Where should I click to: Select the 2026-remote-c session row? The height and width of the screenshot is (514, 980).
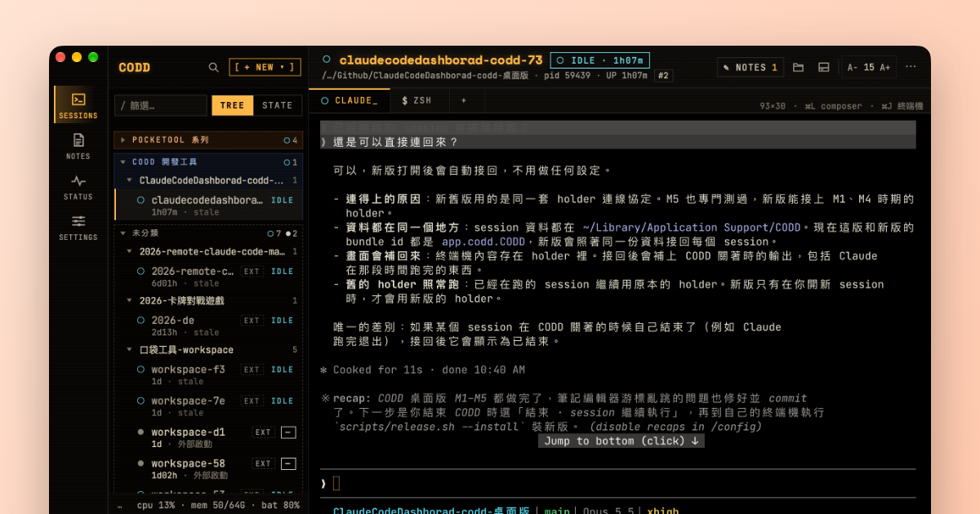(x=208, y=277)
